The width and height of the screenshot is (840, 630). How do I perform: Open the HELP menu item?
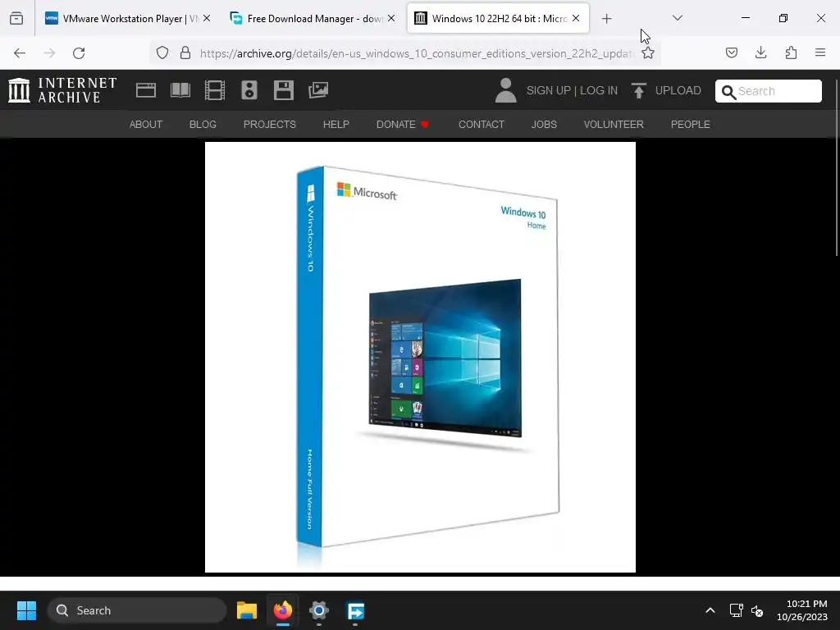tap(336, 125)
